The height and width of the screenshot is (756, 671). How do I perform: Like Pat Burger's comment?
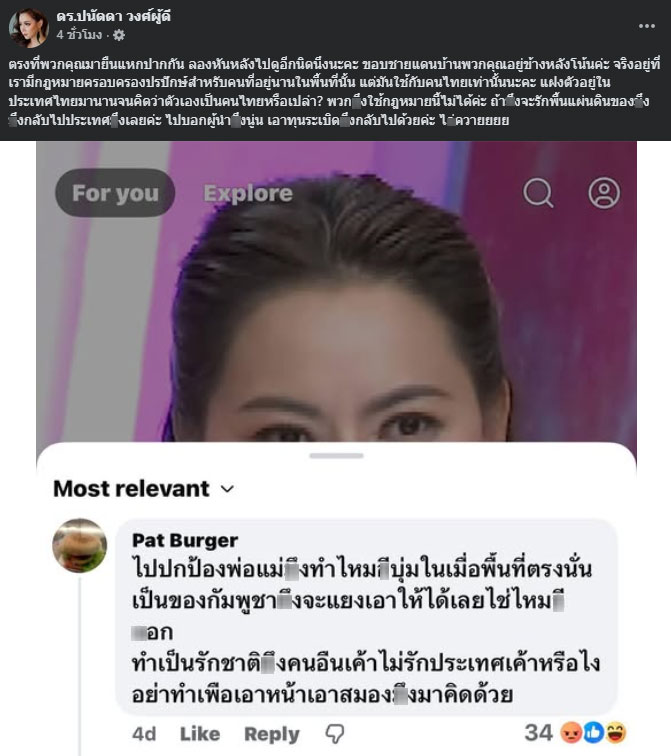pos(200,734)
